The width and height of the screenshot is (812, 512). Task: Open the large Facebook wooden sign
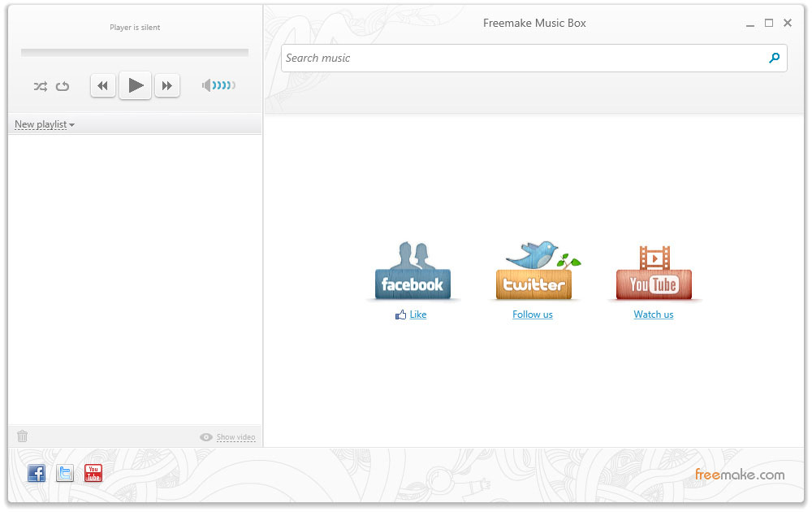coord(412,273)
